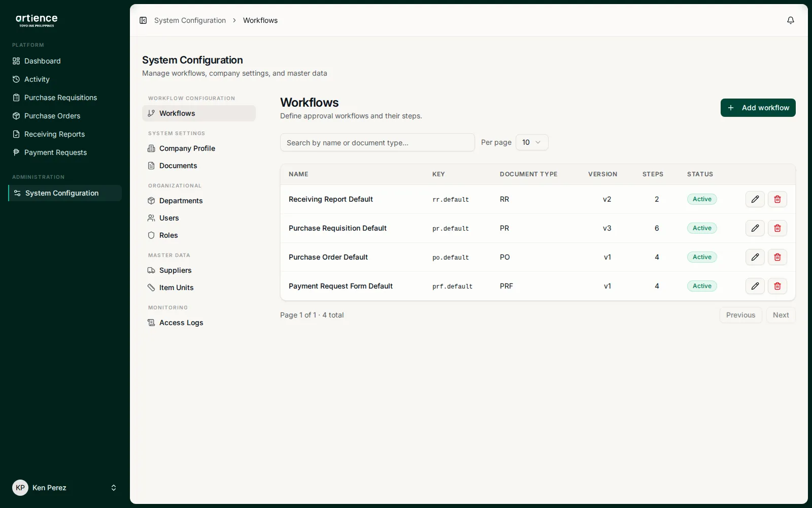Open Receiving Reports

(65, 134)
